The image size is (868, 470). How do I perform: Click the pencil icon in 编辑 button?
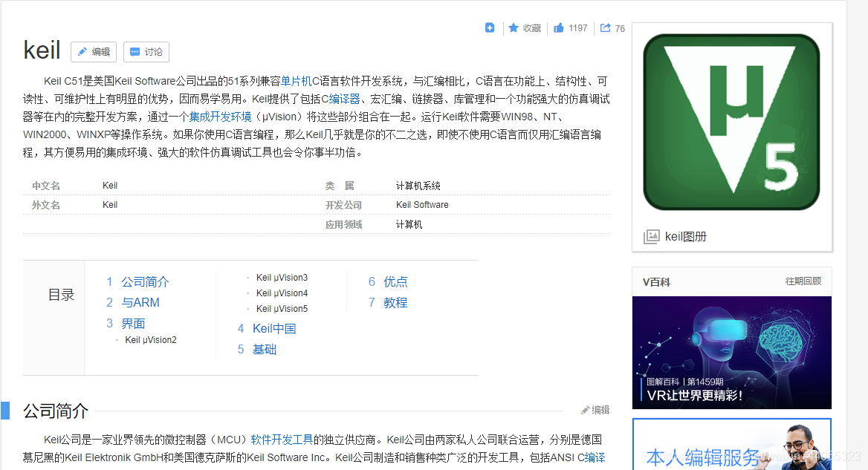[x=82, y=52]
